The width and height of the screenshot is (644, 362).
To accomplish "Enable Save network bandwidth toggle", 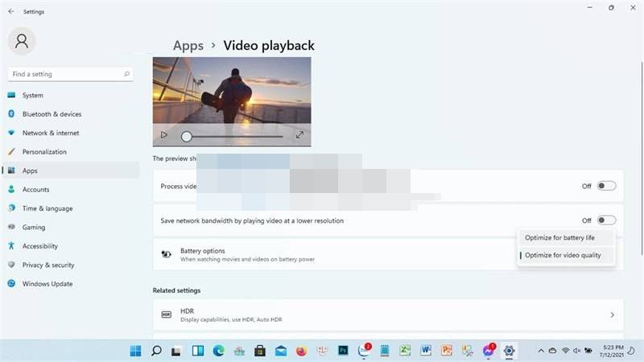I will (x=606, y=220).
